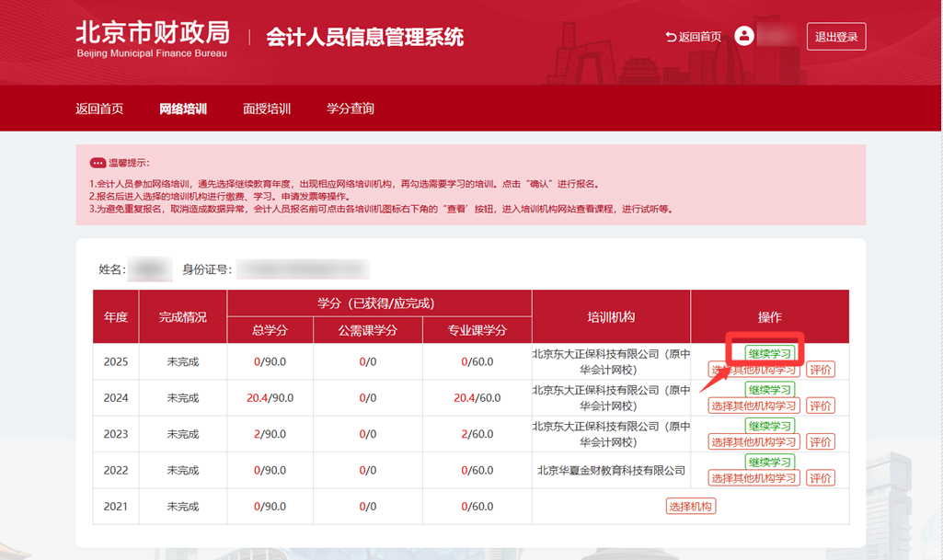Go to the 学分查询 tab

[351, 109]
